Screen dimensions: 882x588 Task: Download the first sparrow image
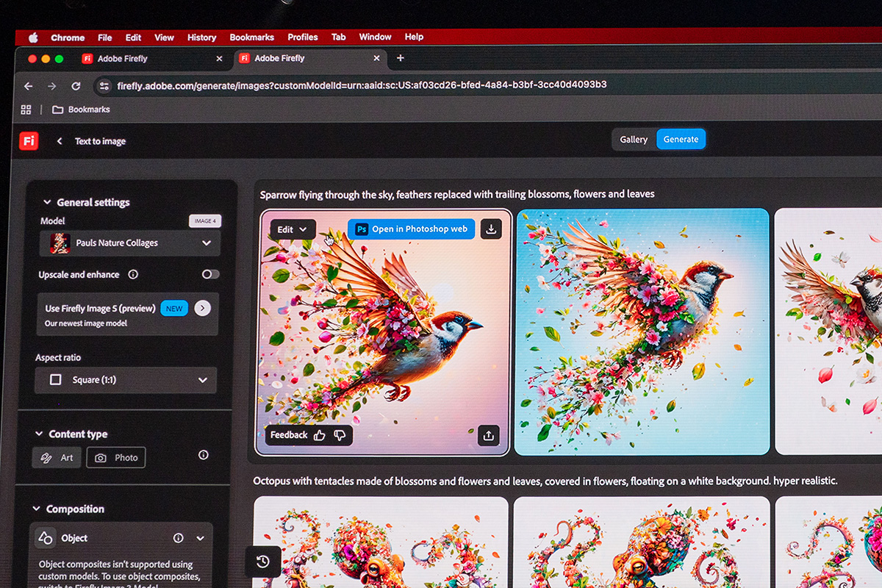491,229
